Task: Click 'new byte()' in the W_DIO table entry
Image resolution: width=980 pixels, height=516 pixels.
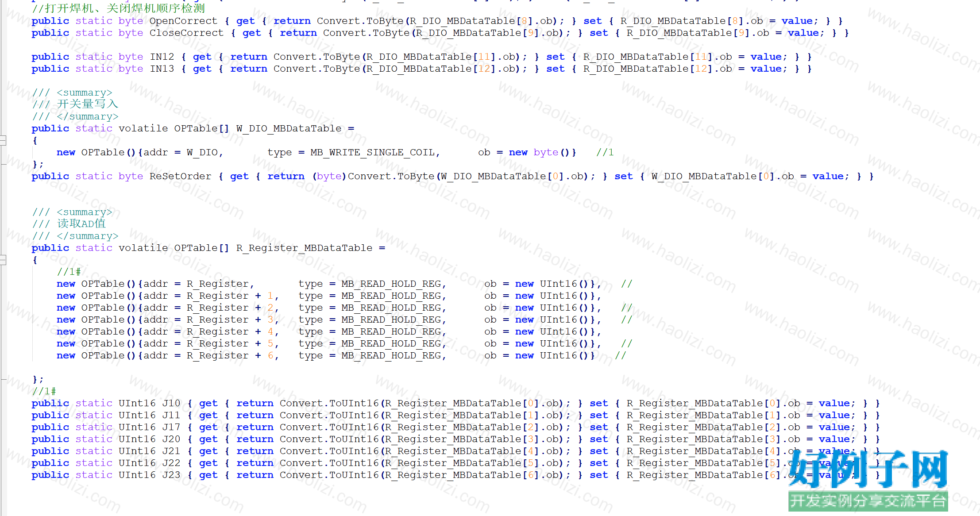Action: point(539,152)
